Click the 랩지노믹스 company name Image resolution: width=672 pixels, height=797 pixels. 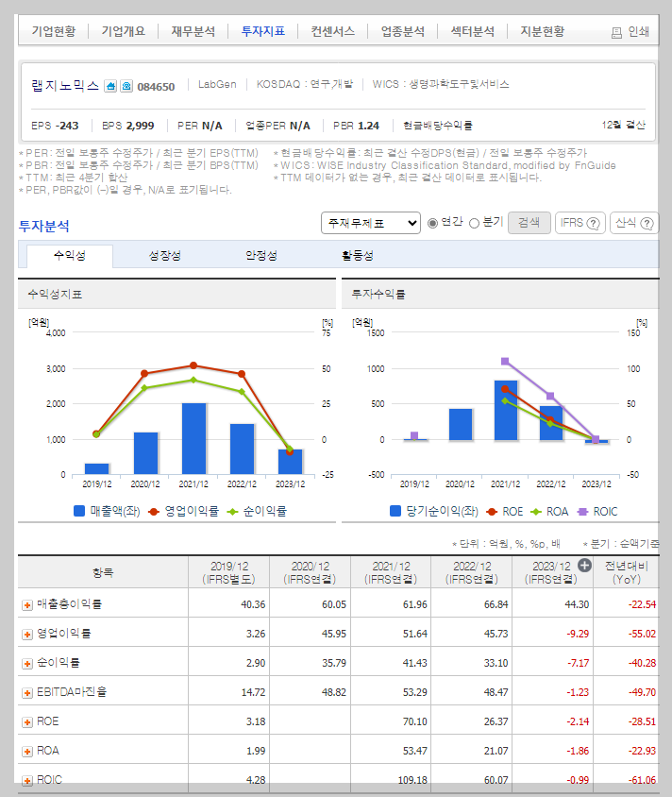click(x=65, y=85)
